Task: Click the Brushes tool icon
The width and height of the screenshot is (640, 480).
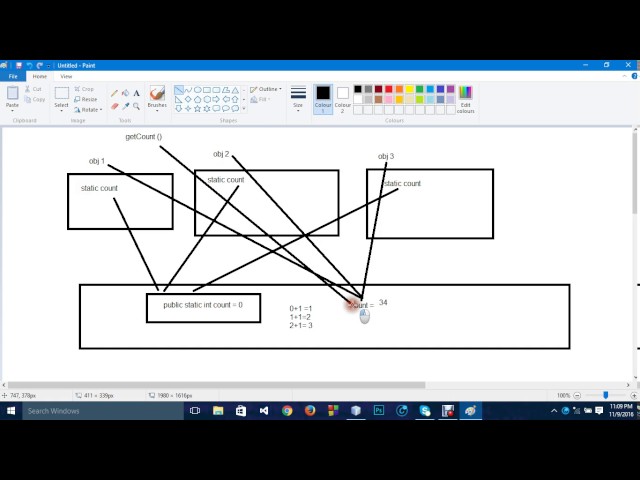Action: [x=157, y=93]
